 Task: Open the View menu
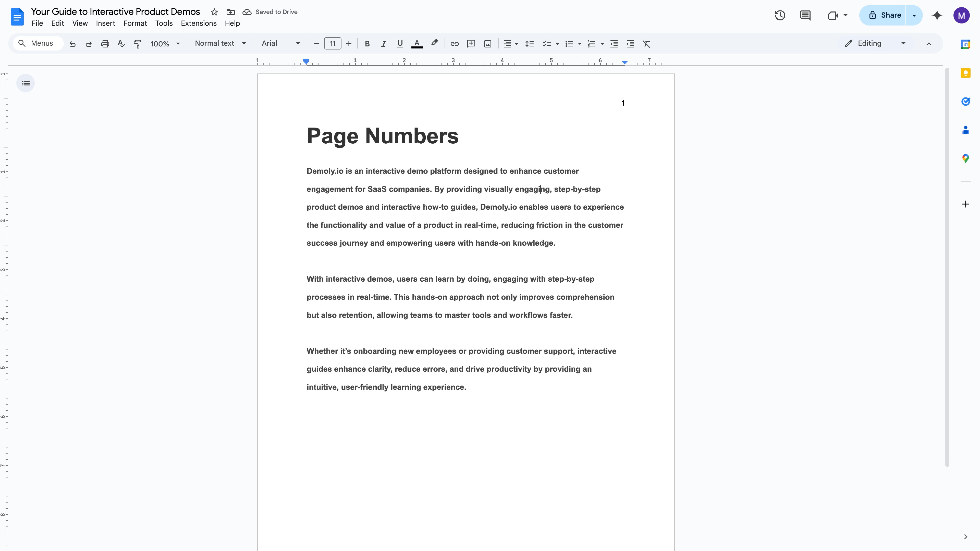(x=80, y=23)
